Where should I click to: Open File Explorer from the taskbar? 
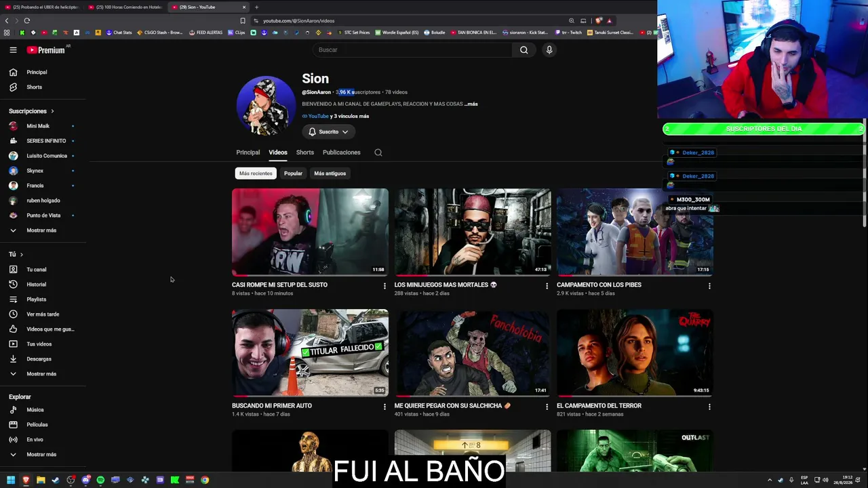pyautogui.click(x=41, y=480)
